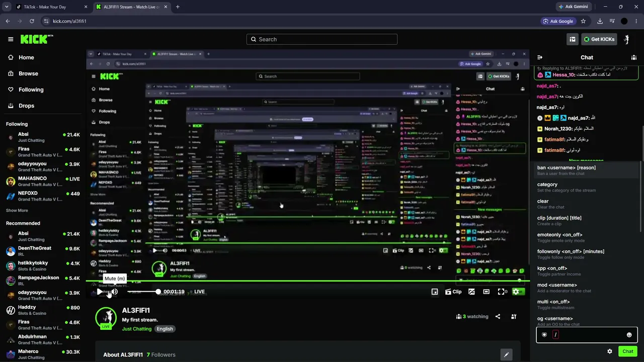Reload the page in the browser

coord(32,21)
